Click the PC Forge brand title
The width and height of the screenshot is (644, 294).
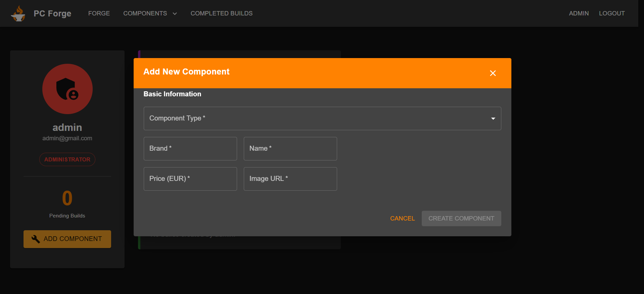[52, 13]
